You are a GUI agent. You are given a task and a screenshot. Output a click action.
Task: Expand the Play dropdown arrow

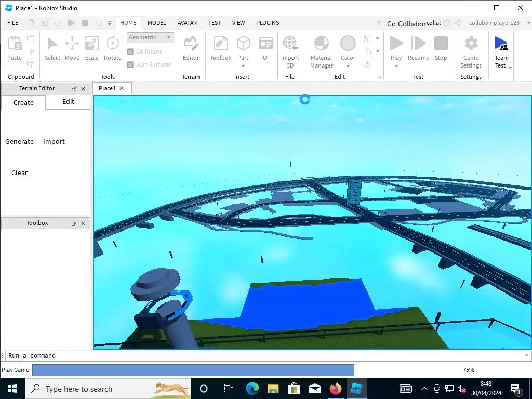(x=396, y=66)
